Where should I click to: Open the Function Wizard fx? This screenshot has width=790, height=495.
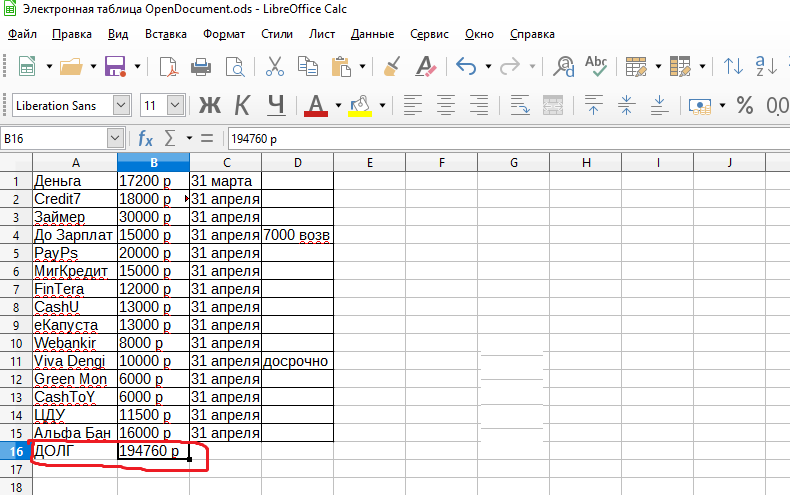click(145, 138)
